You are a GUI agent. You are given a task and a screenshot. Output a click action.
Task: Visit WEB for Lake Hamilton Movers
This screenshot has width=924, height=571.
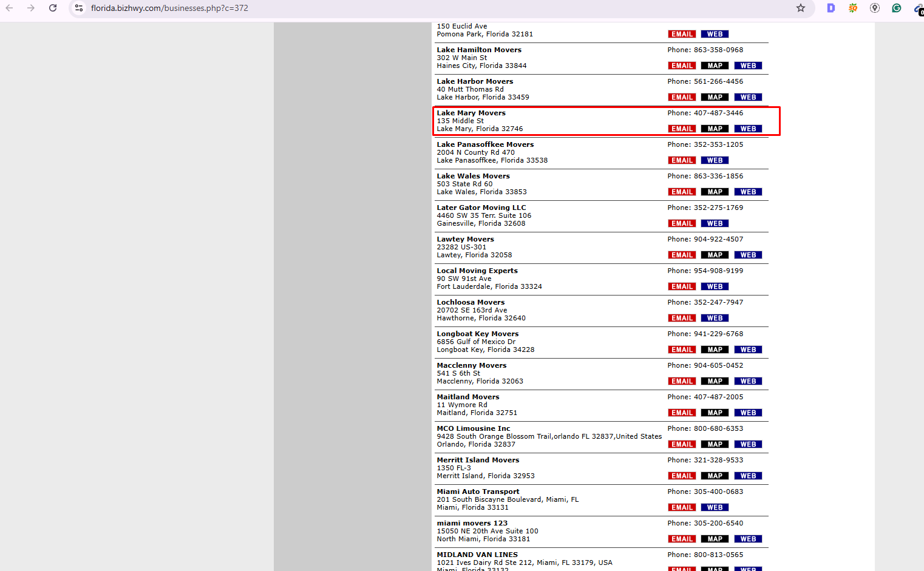click(x=748, y=66)
